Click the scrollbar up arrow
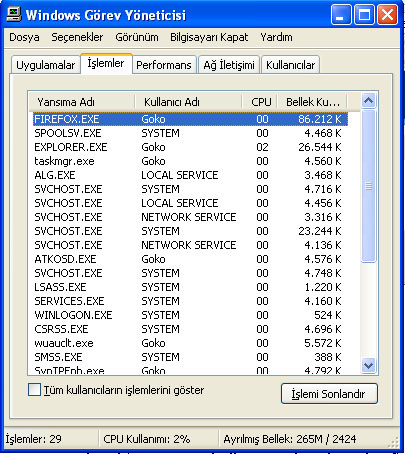 pyautogui.click(x=368, y=100)
